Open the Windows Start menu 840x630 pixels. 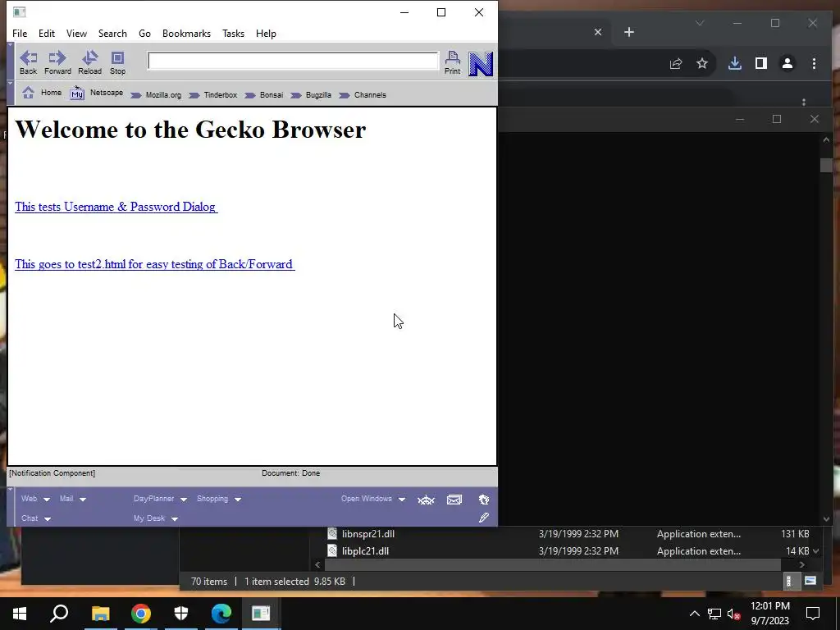[20, 614]
